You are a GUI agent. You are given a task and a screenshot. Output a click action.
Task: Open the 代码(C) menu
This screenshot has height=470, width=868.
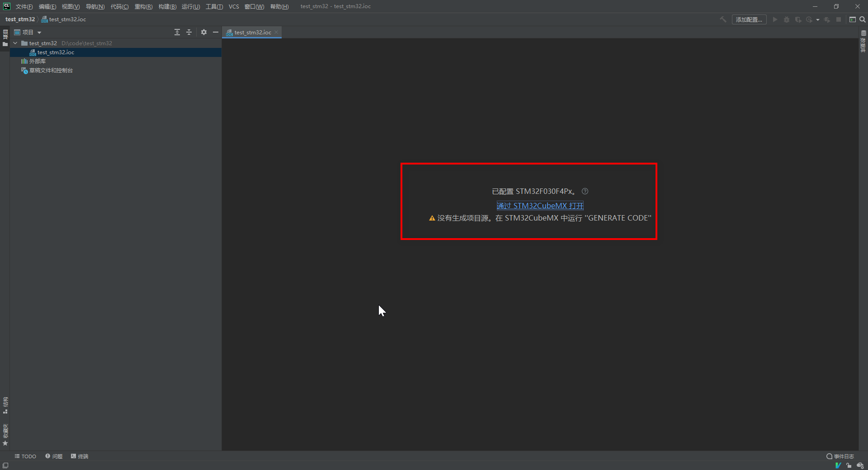click(x=119, y=6)
